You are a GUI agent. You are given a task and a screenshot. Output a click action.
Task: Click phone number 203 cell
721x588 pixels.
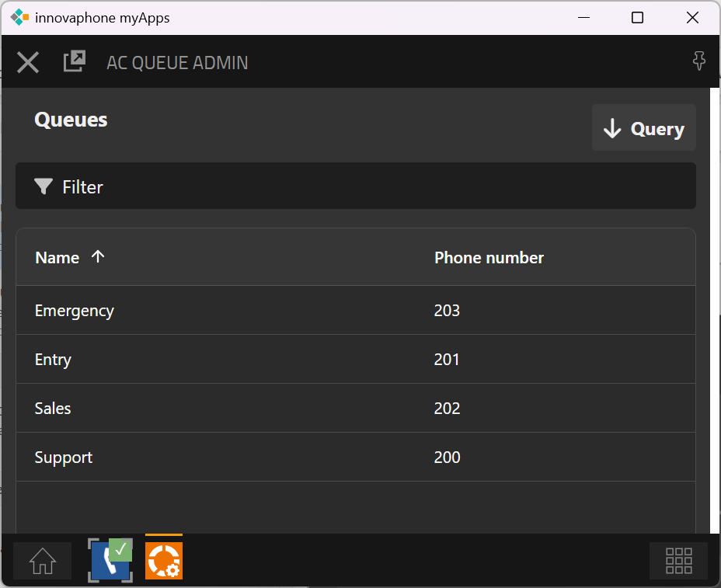tap(447, 311)
